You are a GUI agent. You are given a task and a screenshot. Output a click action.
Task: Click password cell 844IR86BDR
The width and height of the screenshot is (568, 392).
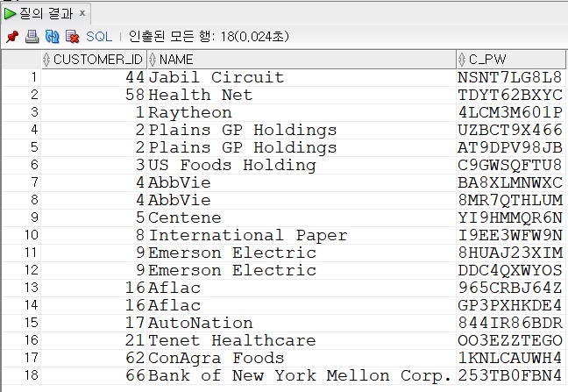pos(511,323)
